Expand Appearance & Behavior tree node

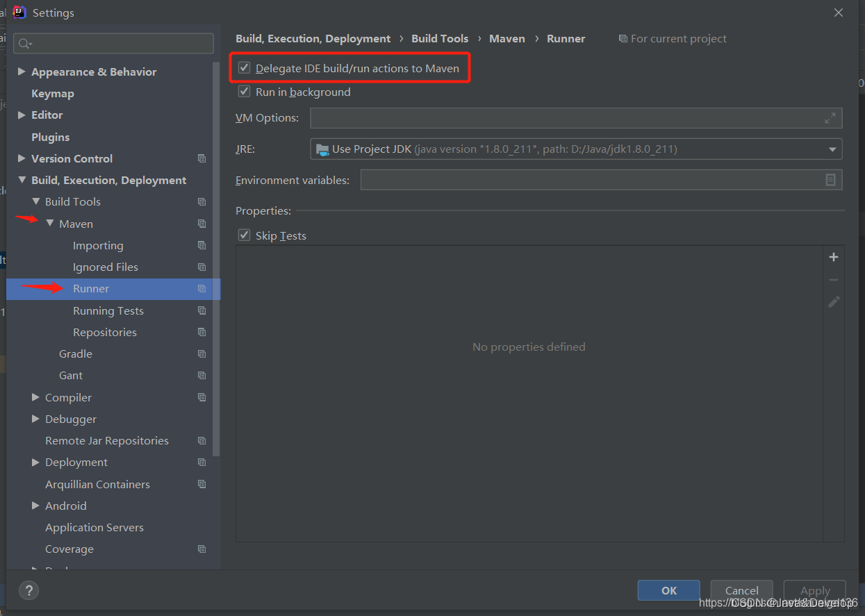click(22, 72)
